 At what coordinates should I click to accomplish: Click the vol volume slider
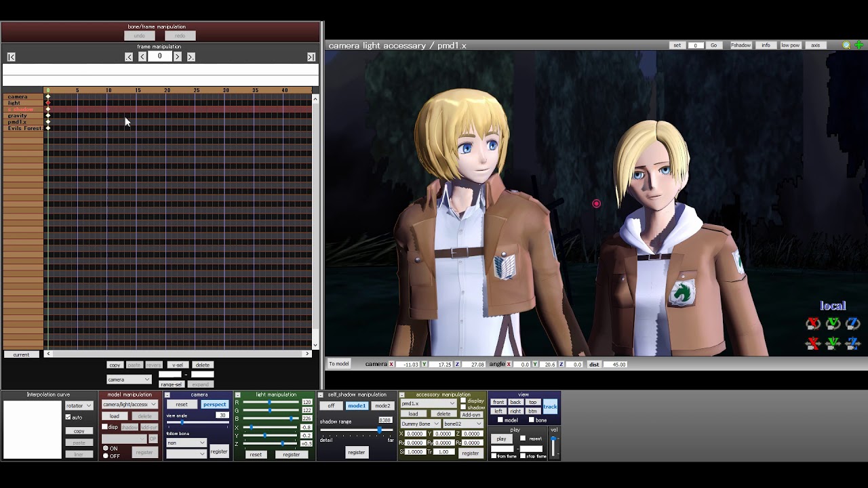(554, 446)
